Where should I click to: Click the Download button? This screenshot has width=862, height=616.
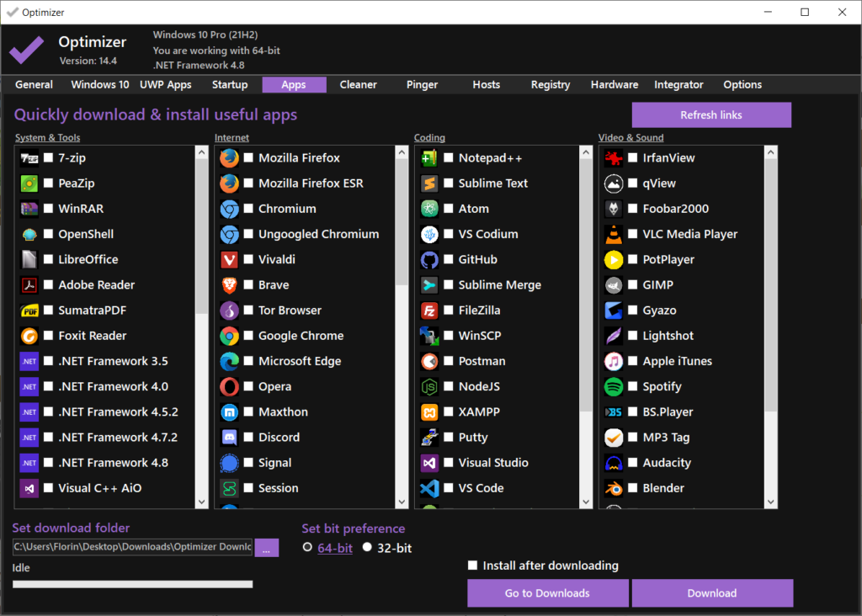712,593
